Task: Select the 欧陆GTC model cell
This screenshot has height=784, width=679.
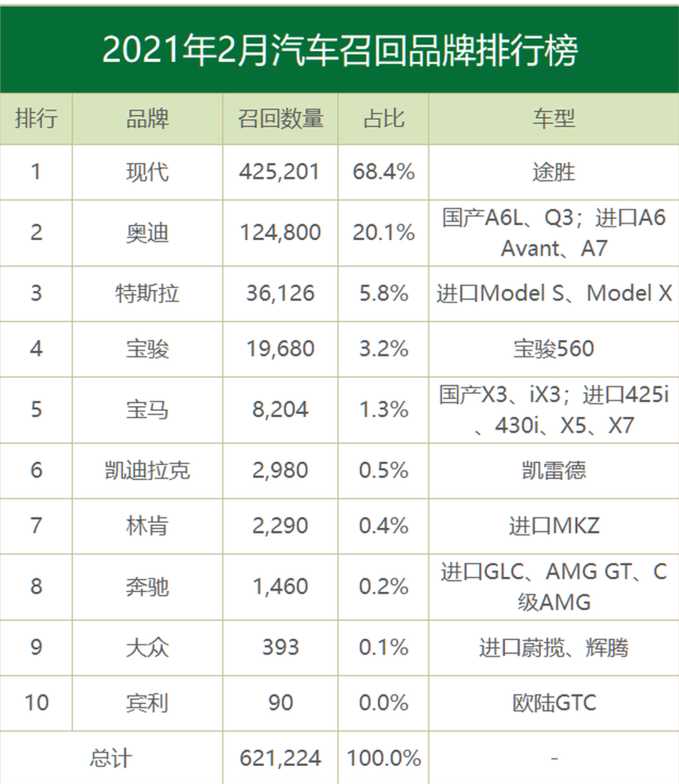Action: pyautogui.click(x=554, y=703)
